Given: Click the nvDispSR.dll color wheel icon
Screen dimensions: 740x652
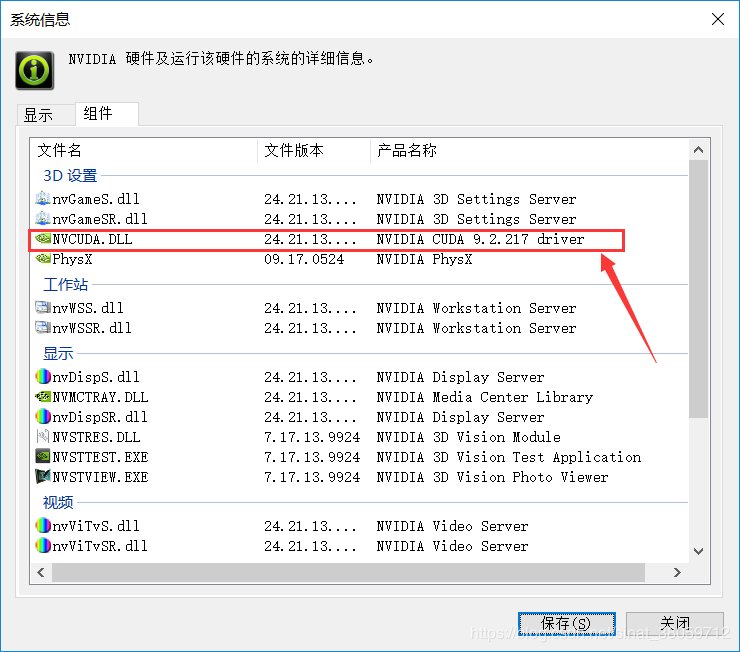Looking at the screenshot, I should click(43, 417).
